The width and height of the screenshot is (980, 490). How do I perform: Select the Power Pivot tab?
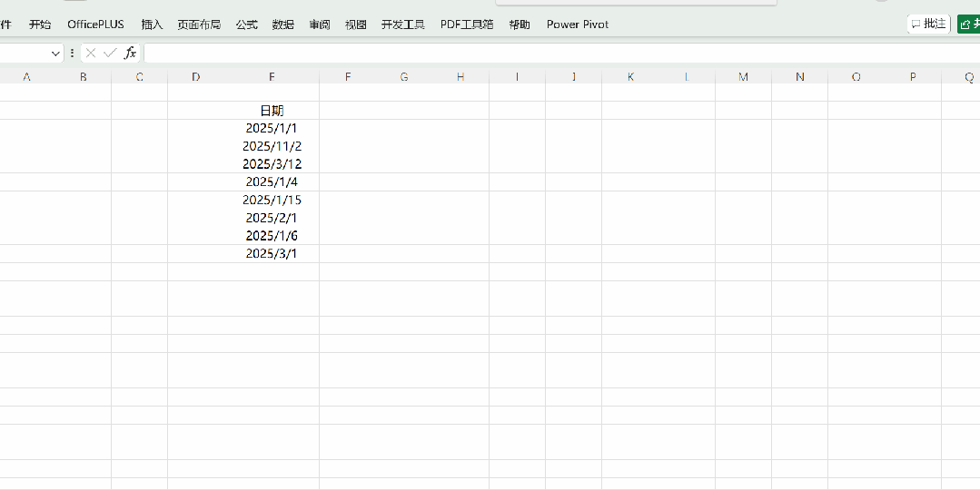(578, 24)
